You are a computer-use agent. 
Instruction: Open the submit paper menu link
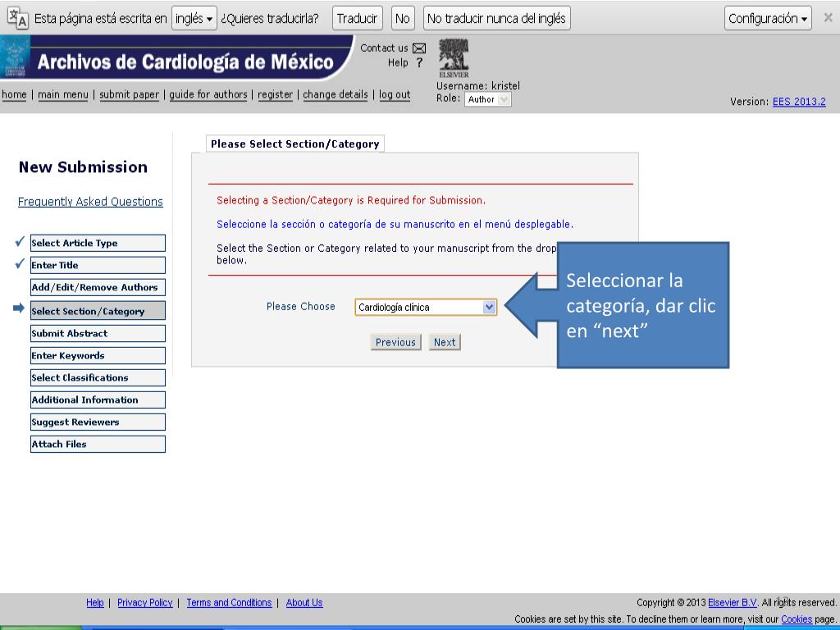130,94
